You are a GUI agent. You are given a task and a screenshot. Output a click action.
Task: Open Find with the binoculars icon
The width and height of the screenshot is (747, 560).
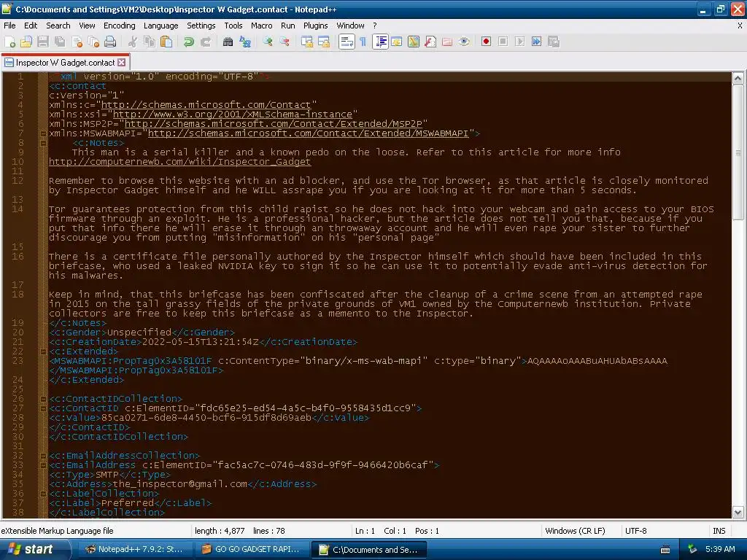pyautogui.click(x=228, y=42)
